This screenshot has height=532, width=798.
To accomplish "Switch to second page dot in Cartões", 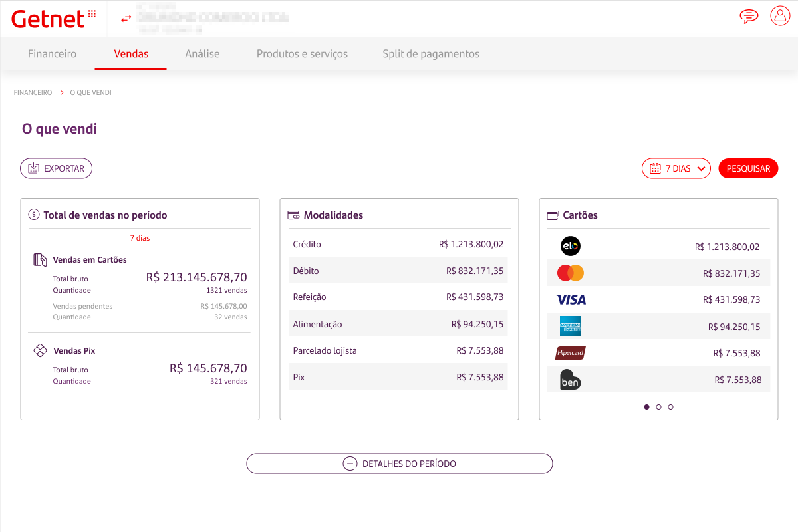I will coord(658,407).
